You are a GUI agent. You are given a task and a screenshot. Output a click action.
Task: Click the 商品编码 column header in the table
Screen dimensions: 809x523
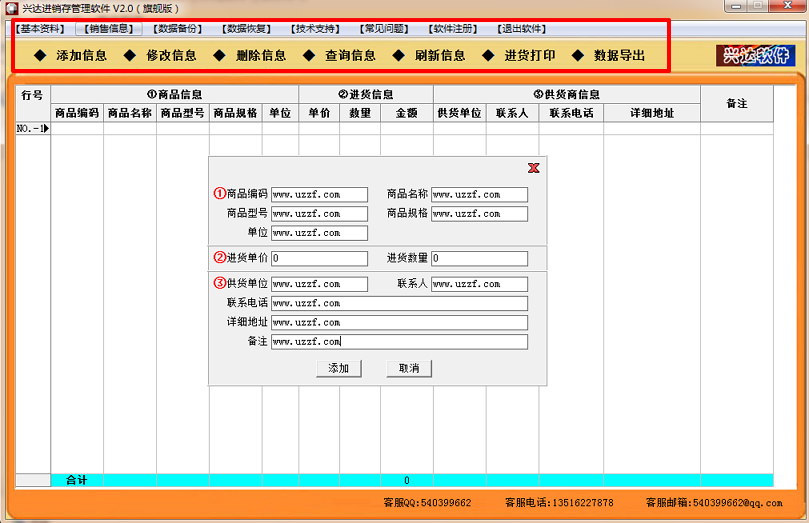pyautogui.click(x=77, y=113)
